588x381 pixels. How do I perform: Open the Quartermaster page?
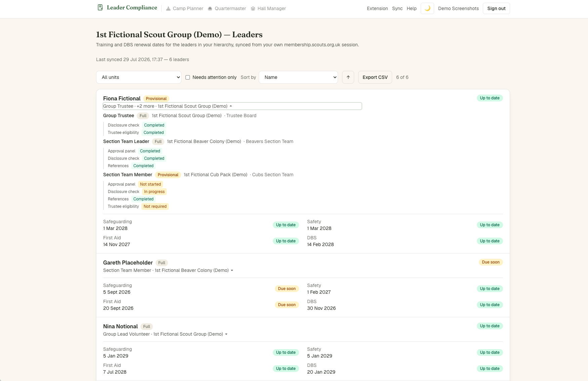point(227,8)
